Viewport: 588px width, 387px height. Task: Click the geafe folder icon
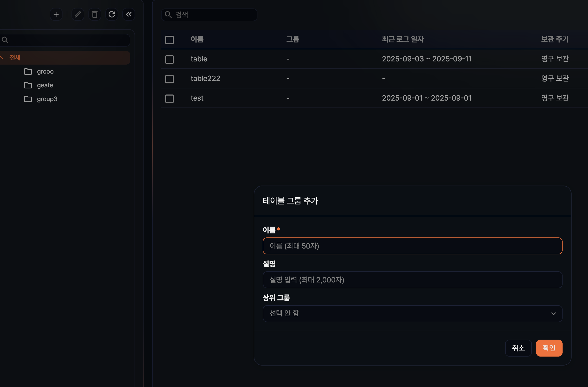pyautogui.click(x=28, y=85)
